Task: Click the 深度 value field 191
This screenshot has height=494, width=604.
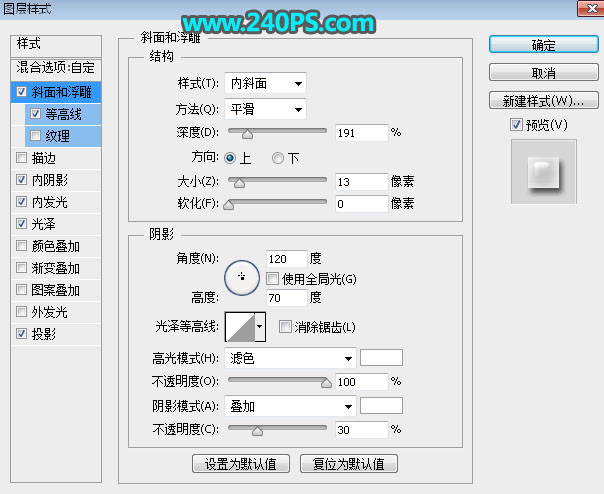Action: click(361, 133)
